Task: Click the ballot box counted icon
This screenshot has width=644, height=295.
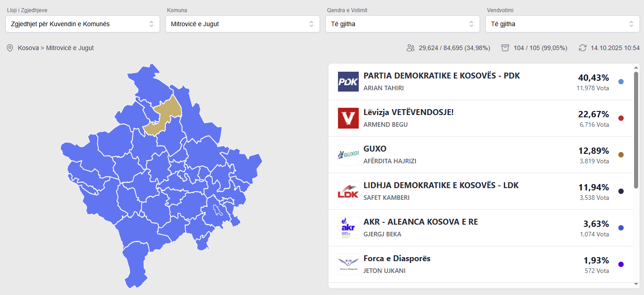Action: pos(505,48)
